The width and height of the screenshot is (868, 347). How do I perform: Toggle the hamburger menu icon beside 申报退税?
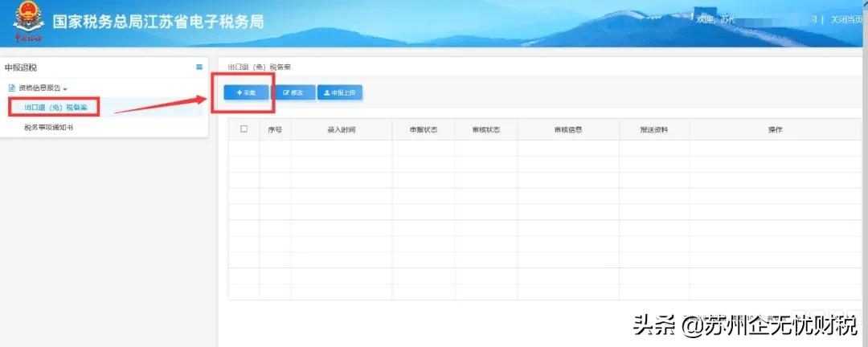click(x=199, y=67)
